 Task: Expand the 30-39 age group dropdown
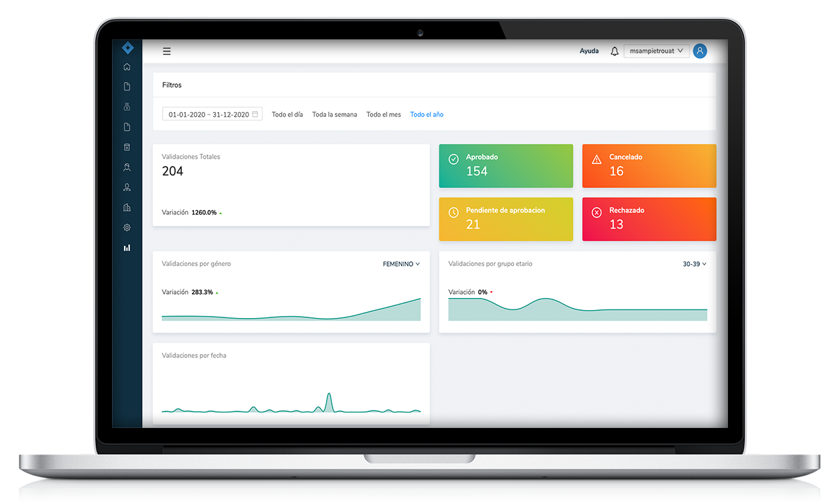(x=694, y=264)
